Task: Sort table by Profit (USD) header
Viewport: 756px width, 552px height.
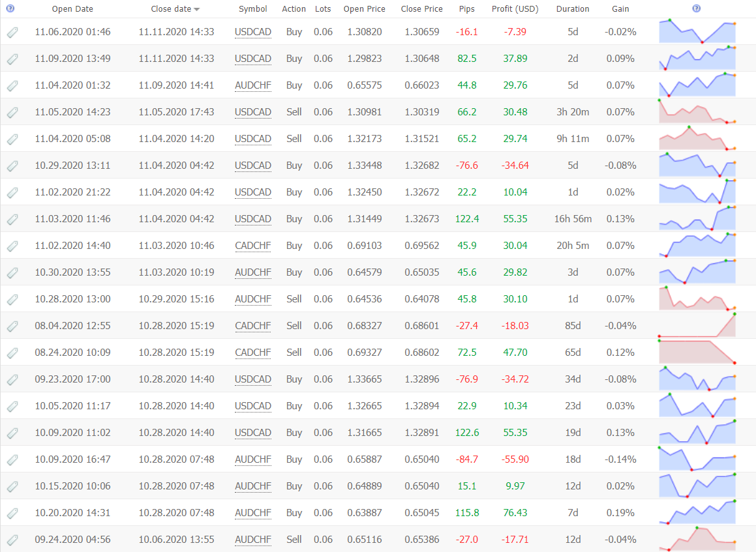Action: (515, 9)
